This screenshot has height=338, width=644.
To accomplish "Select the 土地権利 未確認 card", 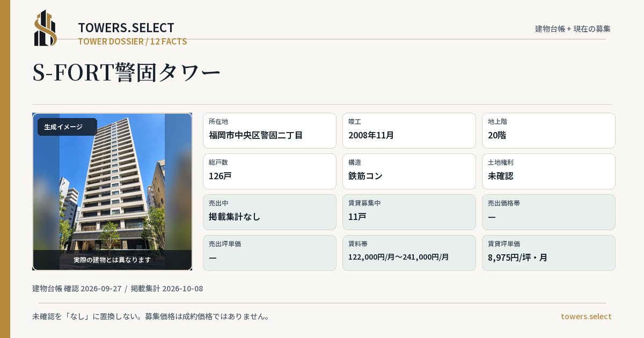I will [548, 171].
